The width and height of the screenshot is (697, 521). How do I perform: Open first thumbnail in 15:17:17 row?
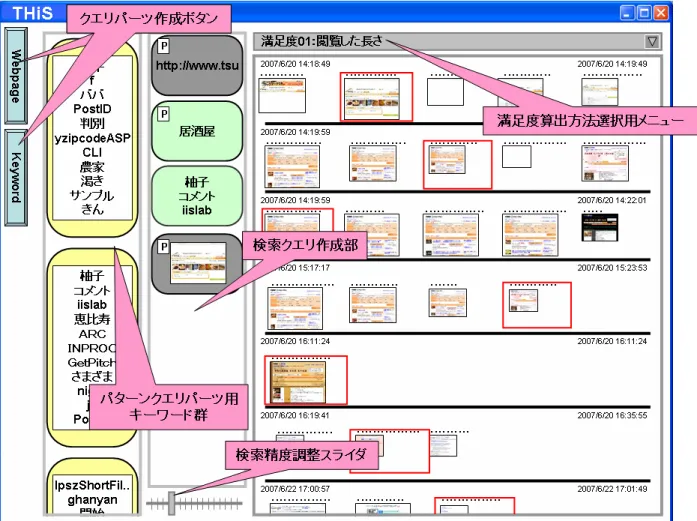(295, 308)
